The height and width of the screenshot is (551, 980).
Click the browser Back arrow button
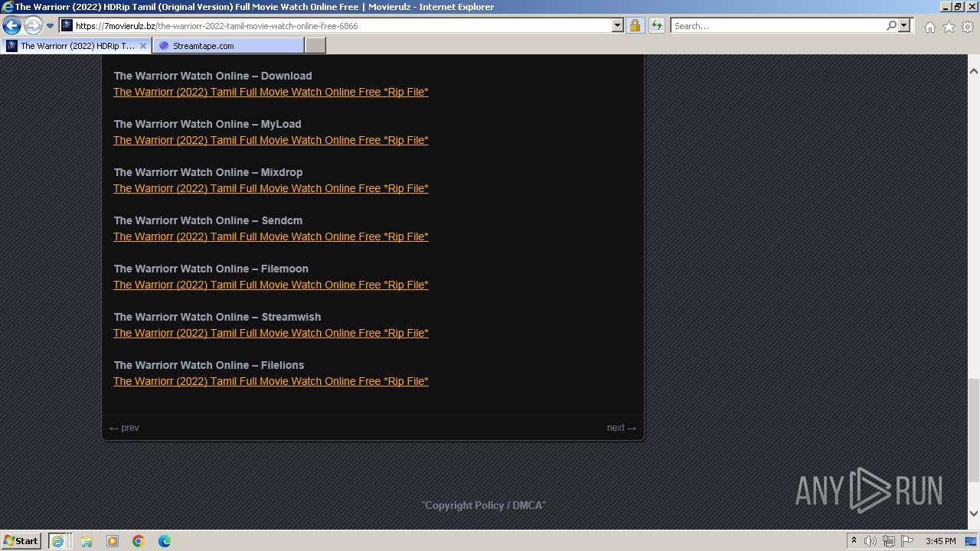point(11,26)
